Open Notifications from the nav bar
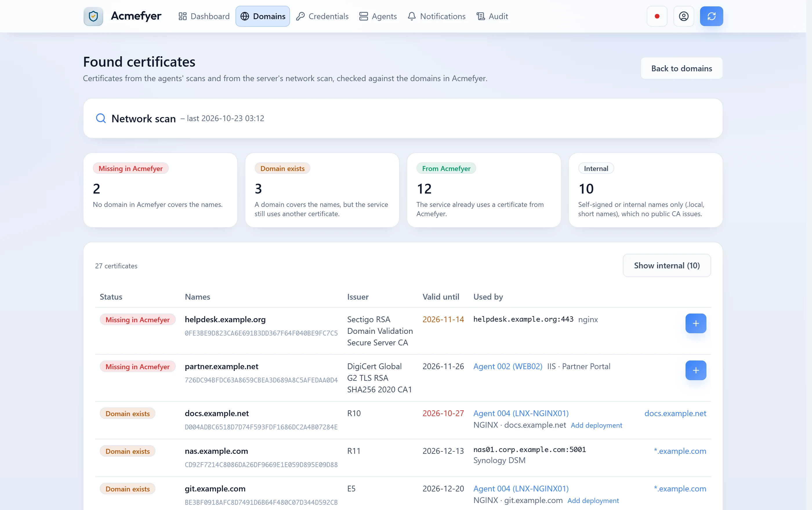812x510 pixels. point(436,16)
